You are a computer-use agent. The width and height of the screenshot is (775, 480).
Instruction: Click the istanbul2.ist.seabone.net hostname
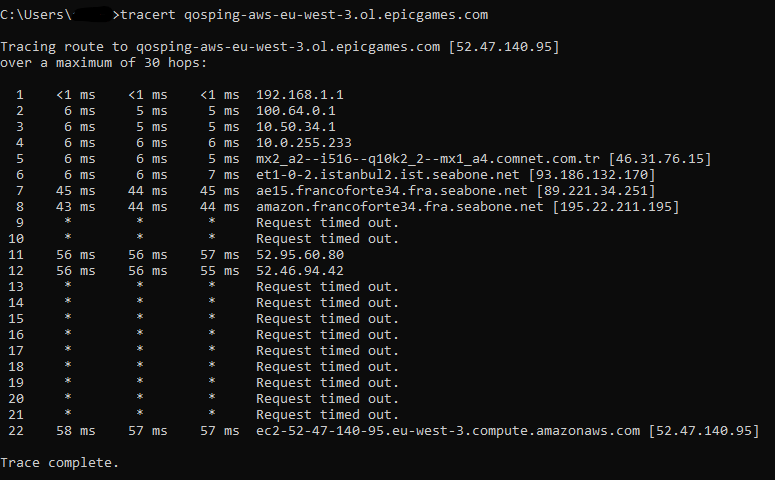(x=388, y=175)
